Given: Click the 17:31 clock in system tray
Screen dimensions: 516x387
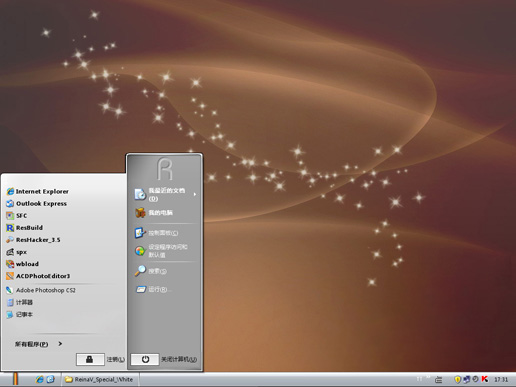Looking at the screenshot, I should click(501, 379).
